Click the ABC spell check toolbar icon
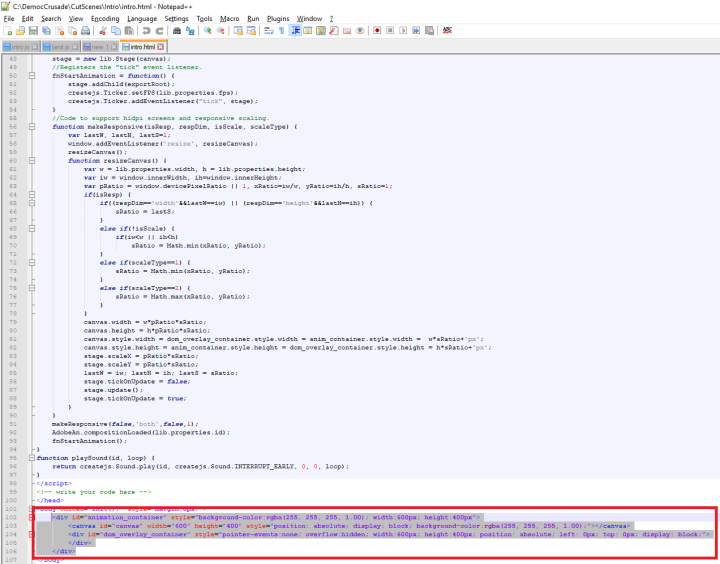The width and height of the screenshot is (720, 564). pos(447,31)
